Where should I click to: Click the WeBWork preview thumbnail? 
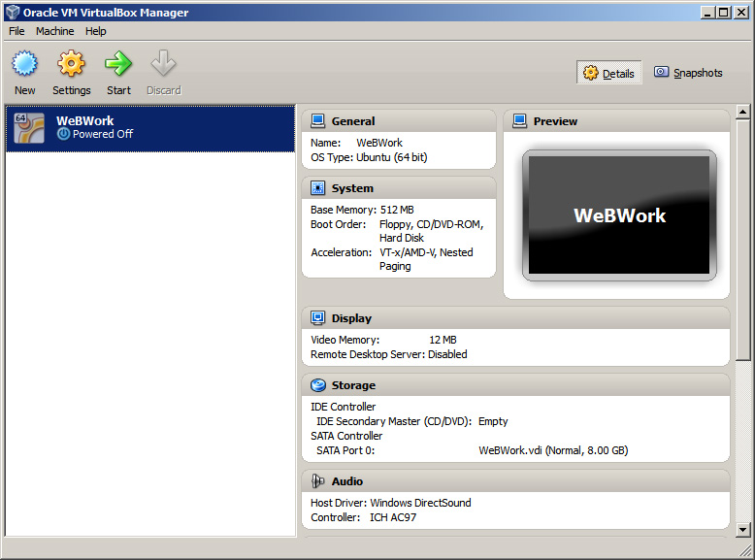point(619,215)
